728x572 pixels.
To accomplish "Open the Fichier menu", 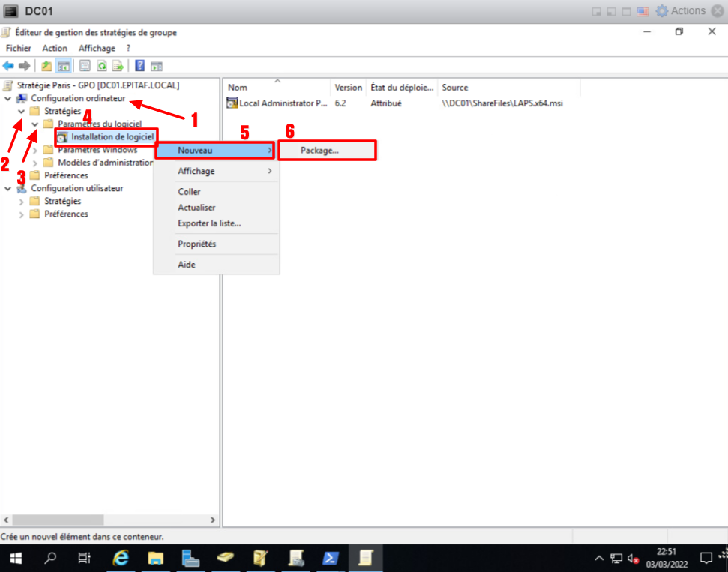I will click(x=18, y=49).
